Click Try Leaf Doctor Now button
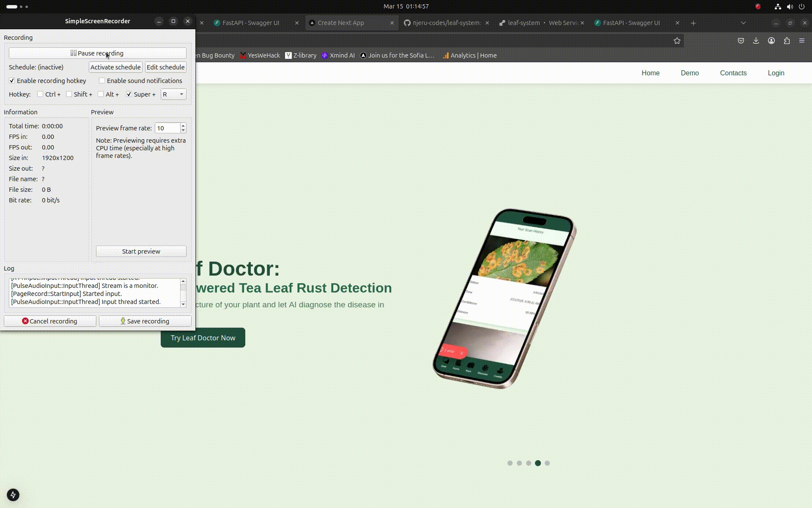 click(x=203, y=338)
